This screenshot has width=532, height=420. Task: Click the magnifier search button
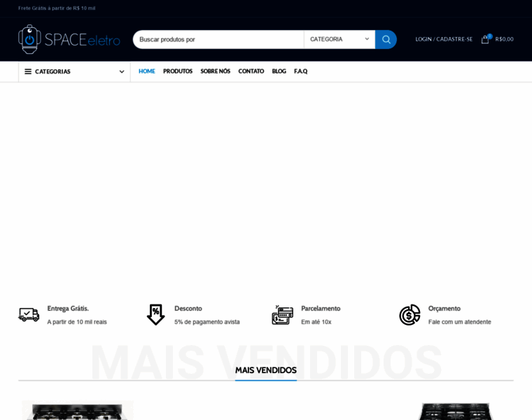(386, 39)
